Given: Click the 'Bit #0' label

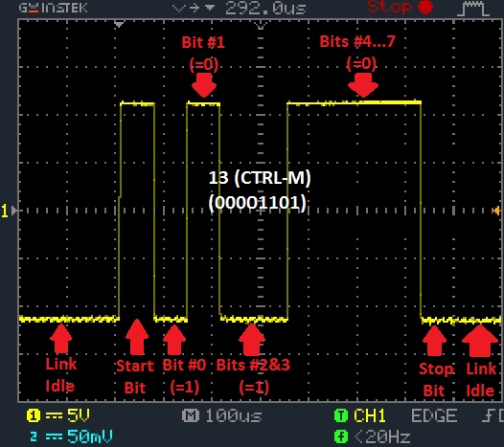Looking at the screenshot, I should [x=184, y=366].
